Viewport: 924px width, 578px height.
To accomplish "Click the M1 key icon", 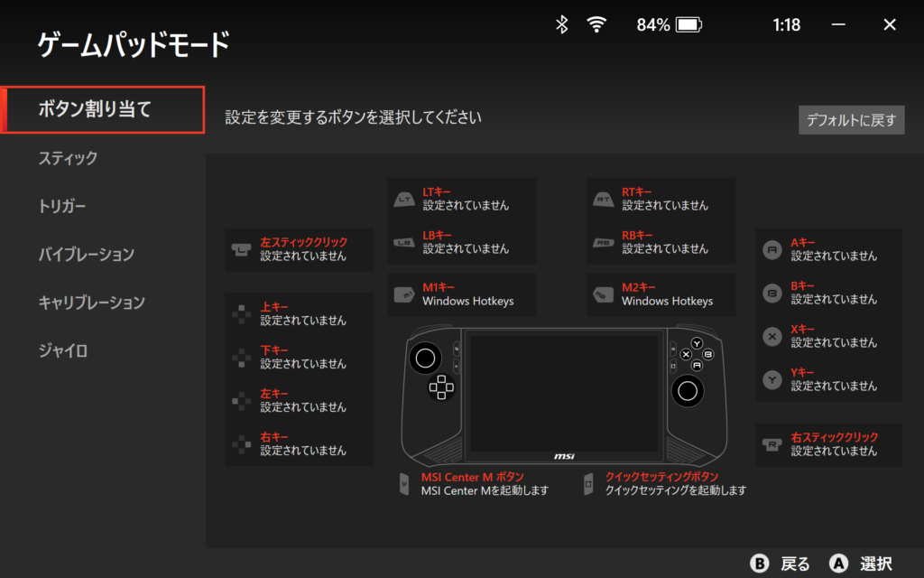I will (404, 294).
